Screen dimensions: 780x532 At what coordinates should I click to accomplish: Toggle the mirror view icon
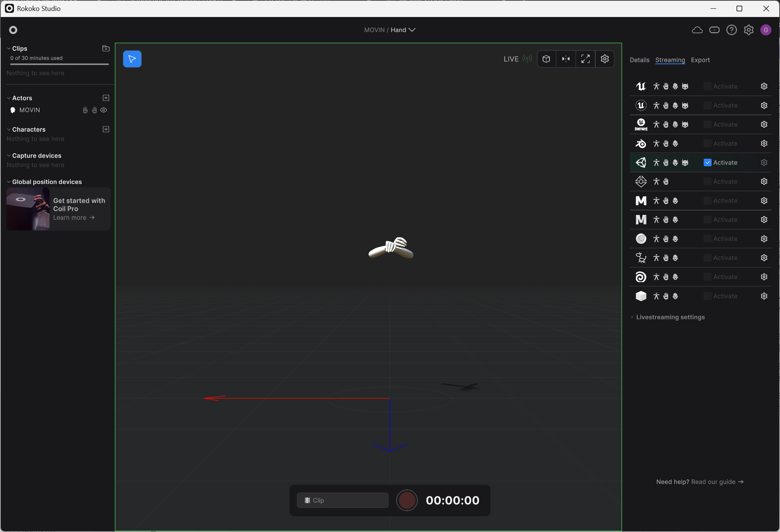tap(566, 59)
